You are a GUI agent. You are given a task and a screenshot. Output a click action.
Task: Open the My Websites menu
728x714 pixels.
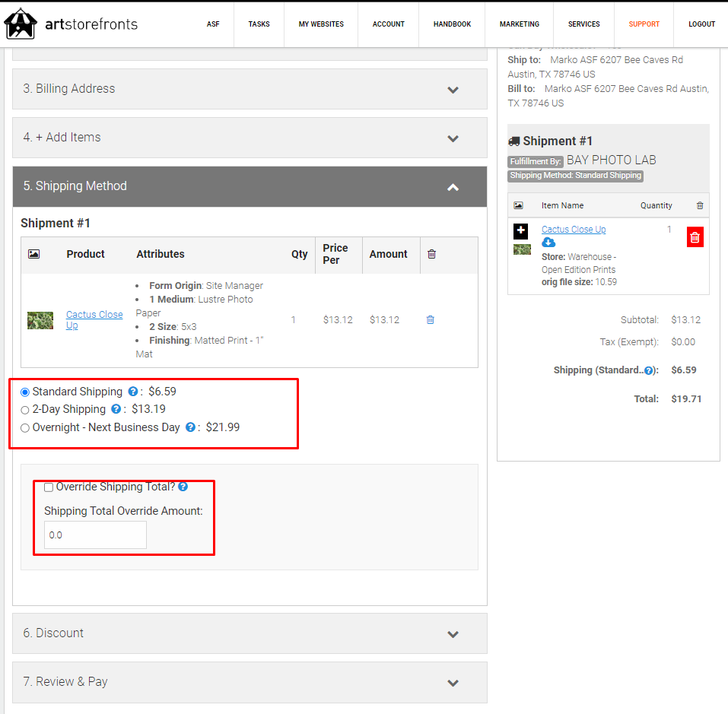point(321,24)
